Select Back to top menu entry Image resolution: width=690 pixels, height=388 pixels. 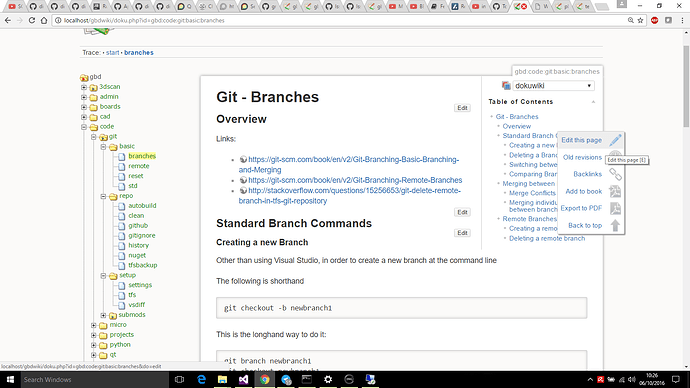click(x=585, y=225)
